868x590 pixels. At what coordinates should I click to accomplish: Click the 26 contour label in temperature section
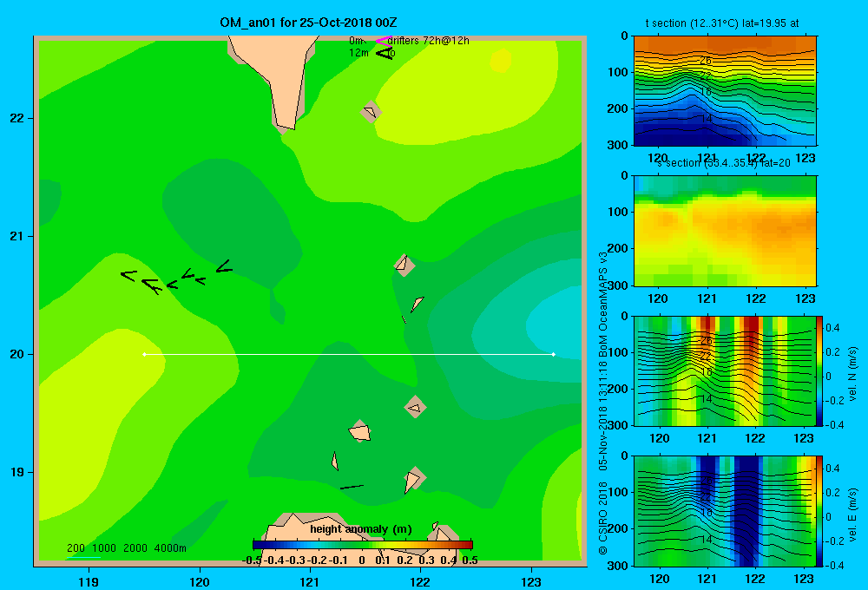coord(705,61)
